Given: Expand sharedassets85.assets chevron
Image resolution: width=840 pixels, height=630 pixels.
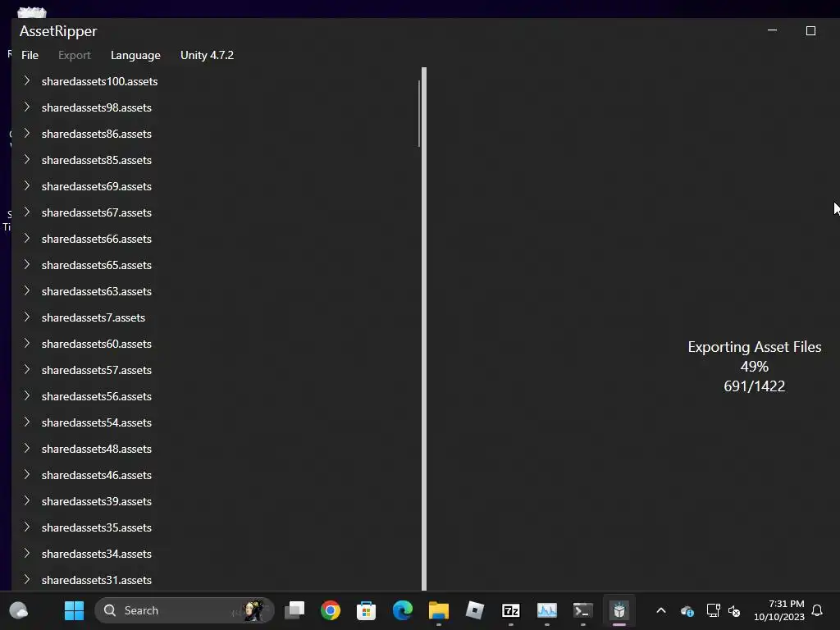Looking at the screenshot, I should (27, 160).
